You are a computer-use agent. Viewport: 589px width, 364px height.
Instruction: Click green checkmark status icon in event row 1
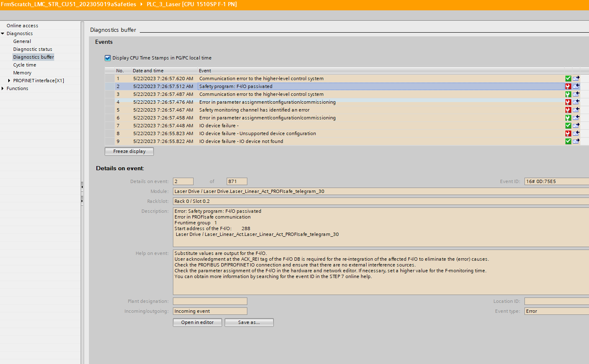(568, 79)
